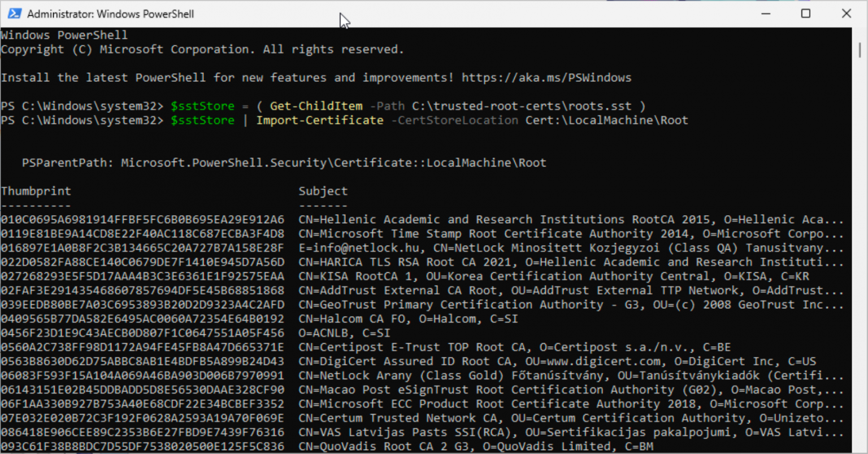Close the Administrator PowerShell window
The height and width of the screenshot is (454, 868).
point(847,13)
